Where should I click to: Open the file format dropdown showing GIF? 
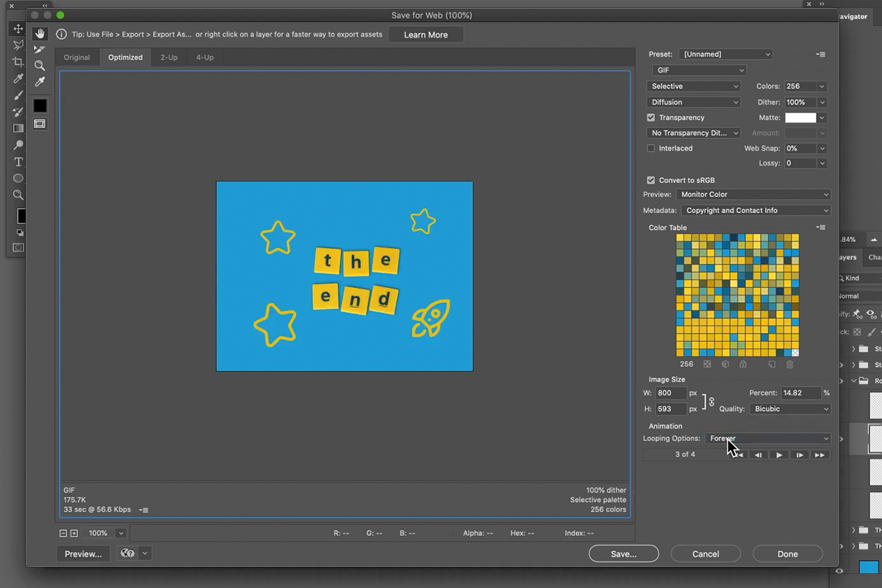[698, 69]
